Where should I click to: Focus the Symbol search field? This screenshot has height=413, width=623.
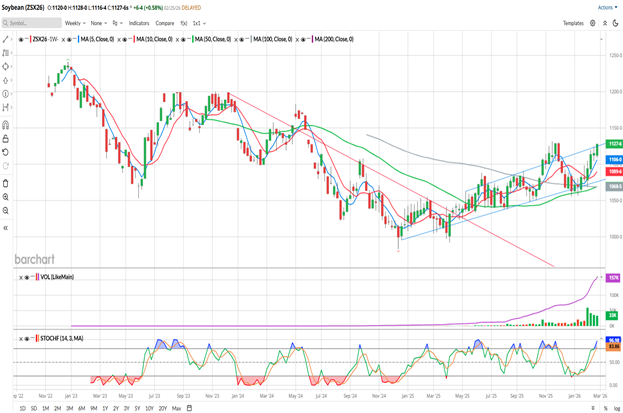coord(32,23)
